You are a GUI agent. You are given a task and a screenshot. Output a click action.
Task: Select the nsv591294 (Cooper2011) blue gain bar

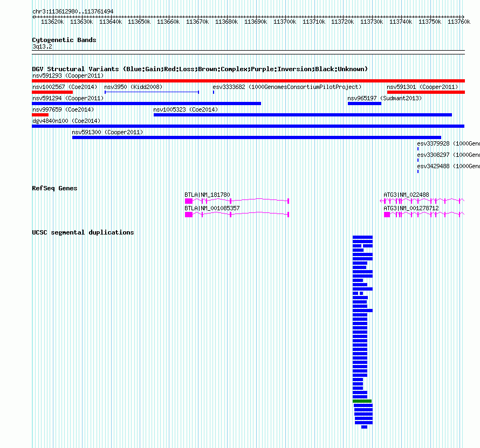pyautogui.click(x=146, y=104)
